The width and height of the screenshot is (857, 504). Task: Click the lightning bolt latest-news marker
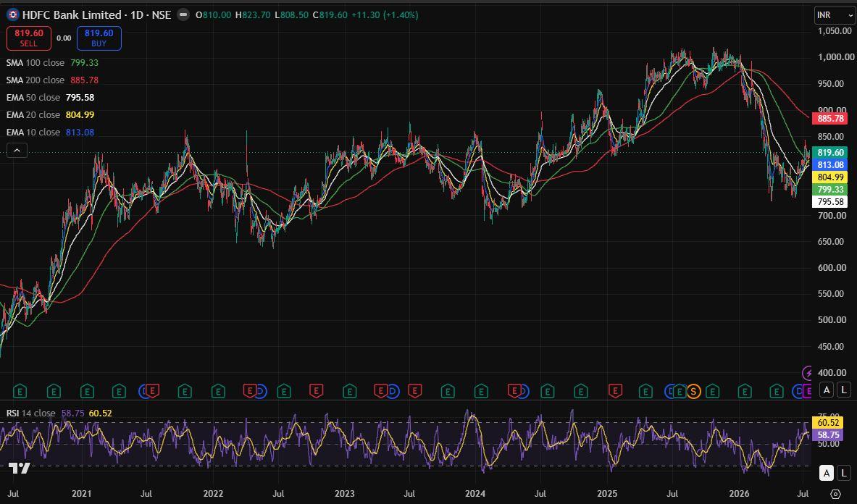pos(807,373)
